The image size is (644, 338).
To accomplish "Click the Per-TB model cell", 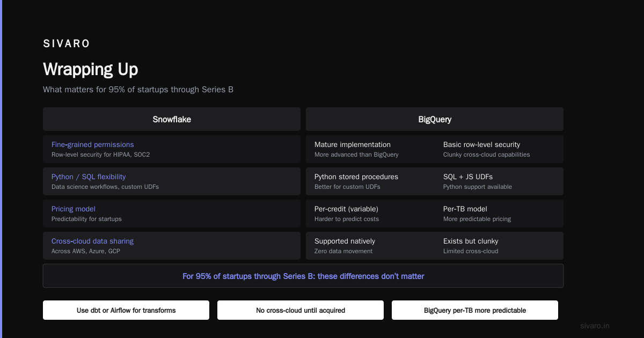I will point(465,209).
